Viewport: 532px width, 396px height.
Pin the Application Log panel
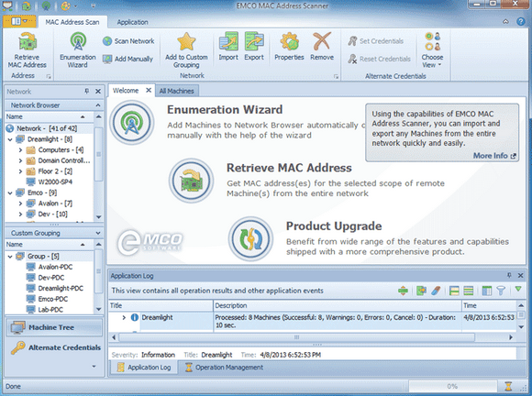pos(509,275)
